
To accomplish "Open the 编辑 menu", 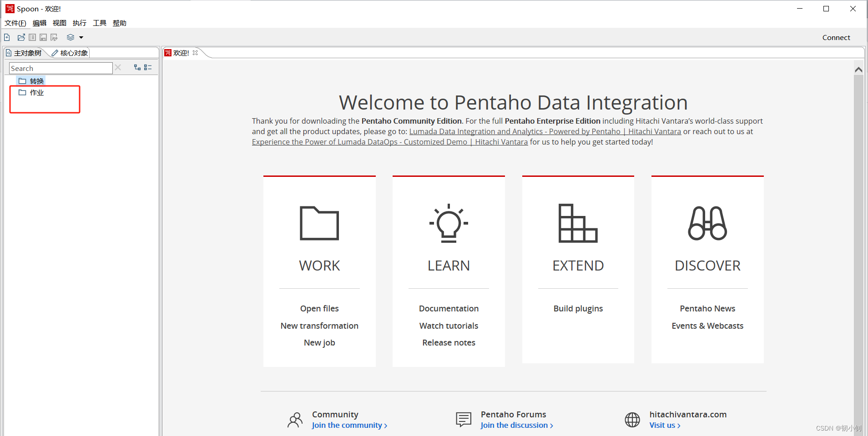I will (40, 23).
